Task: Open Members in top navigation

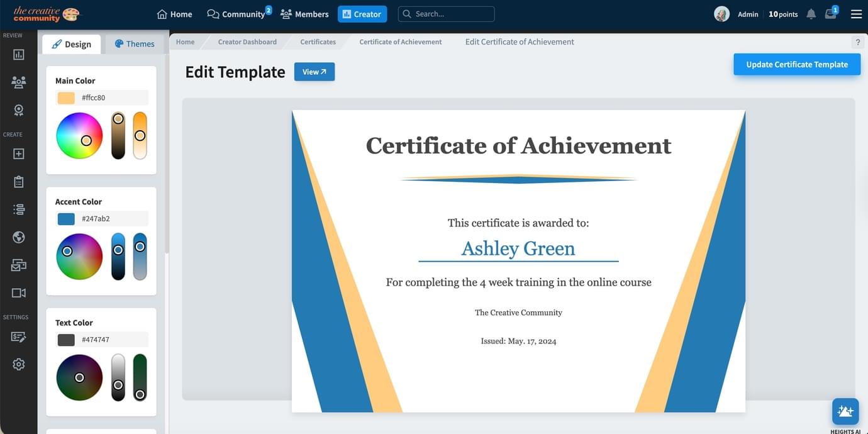Action: click(304, 14)
